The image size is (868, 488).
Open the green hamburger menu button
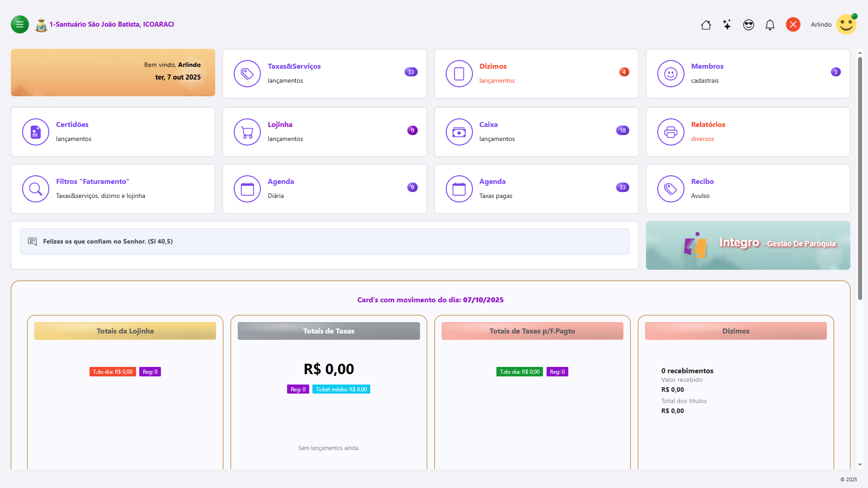(x=20, y=24)
